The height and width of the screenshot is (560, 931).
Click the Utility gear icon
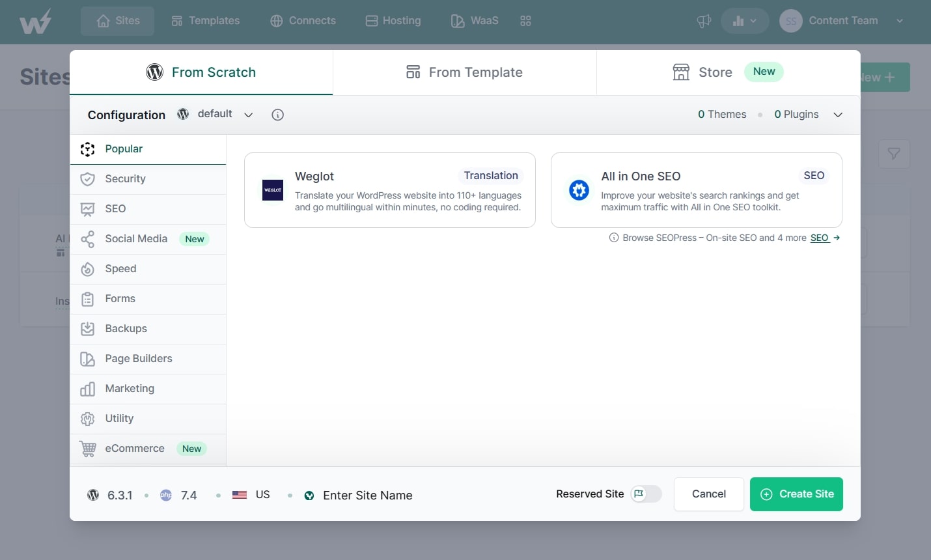pos(88,419)
